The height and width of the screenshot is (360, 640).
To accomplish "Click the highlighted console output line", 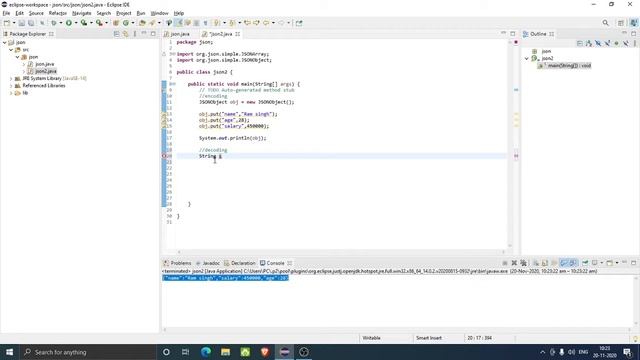I will [x=225, y=278].
